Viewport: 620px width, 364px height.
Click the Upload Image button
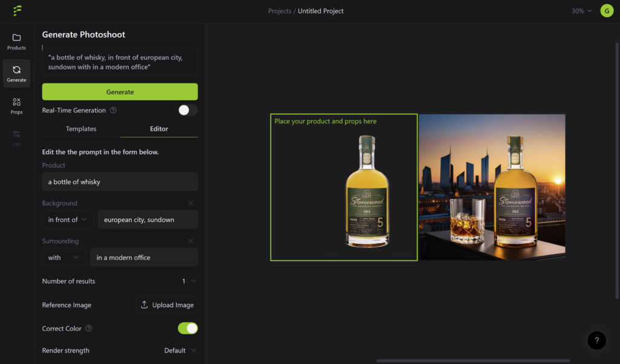pyautogui.click(x=167, y=305)
